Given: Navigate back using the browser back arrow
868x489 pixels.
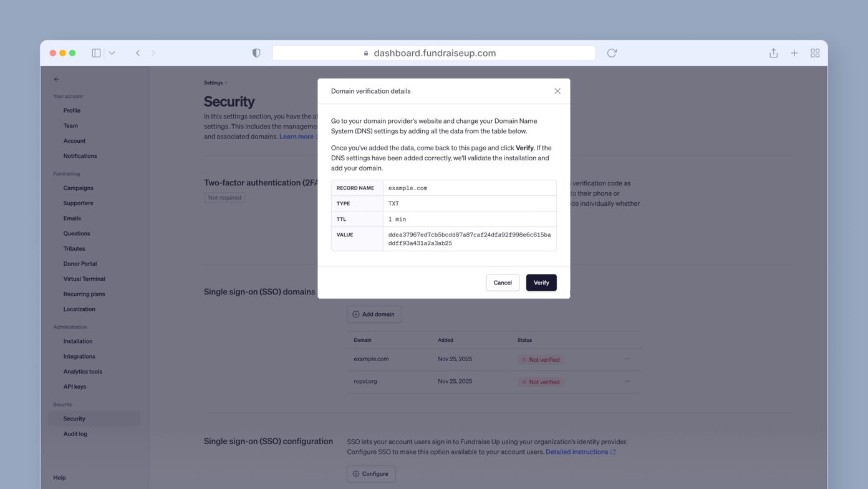Looking at the screenshot, I should pos(138,53).
